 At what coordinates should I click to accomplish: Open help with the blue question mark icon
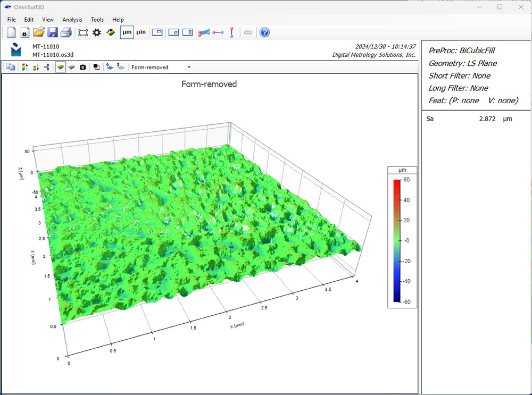(264, 32)
